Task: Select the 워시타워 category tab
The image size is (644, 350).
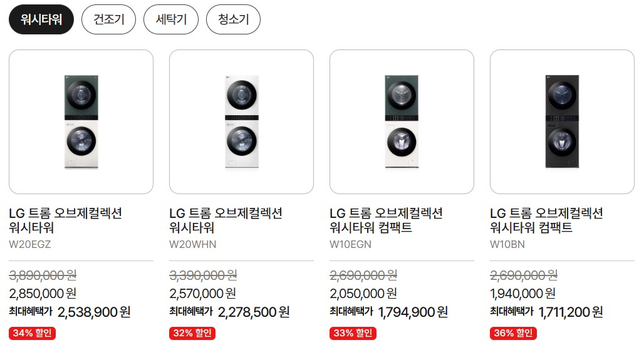Action: click(x=41, y=19)
